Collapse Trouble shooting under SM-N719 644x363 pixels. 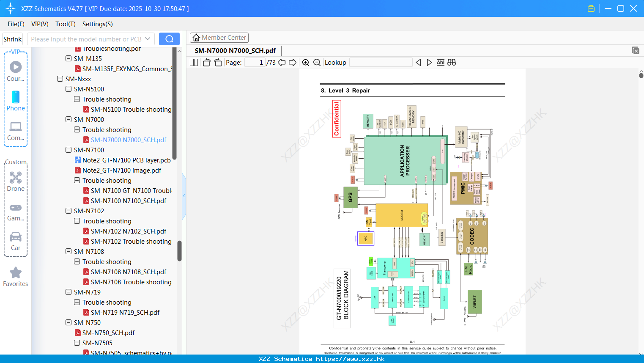click(x=77, y=302)
